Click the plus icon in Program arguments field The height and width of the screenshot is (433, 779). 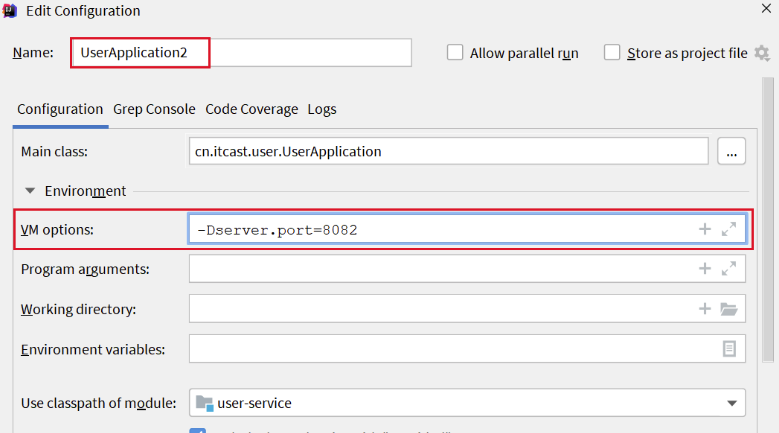[704, 269]
